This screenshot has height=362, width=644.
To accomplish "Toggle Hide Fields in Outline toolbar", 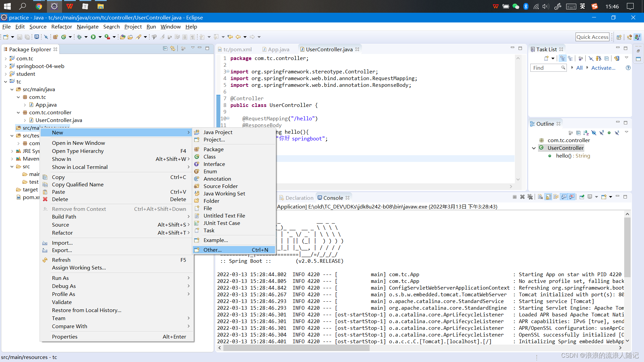I will coord(594,133).
